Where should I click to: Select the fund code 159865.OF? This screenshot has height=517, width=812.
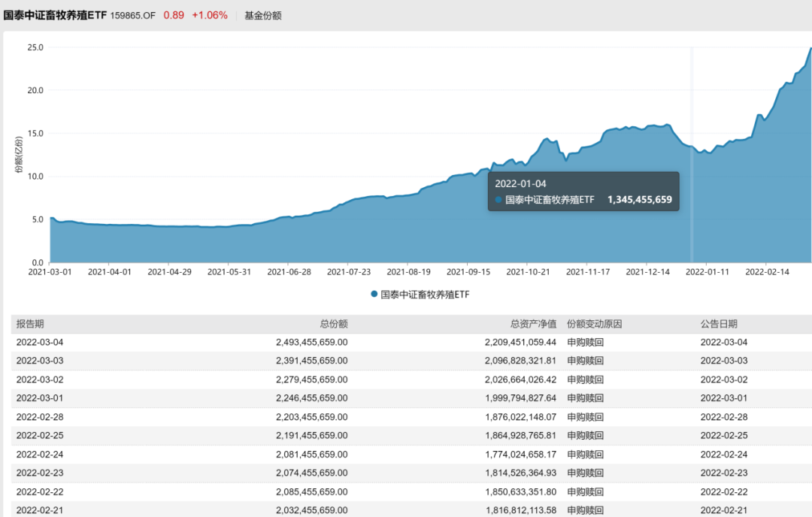(132, 16)
